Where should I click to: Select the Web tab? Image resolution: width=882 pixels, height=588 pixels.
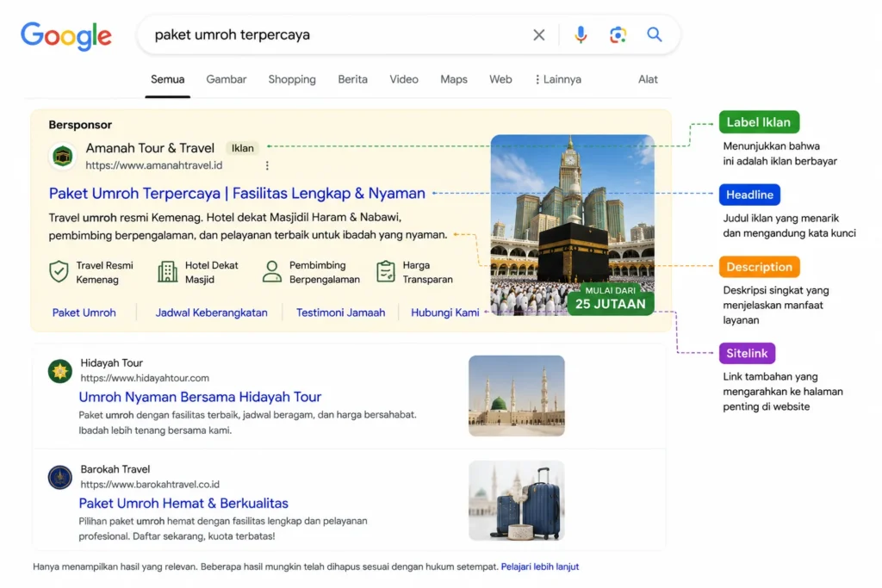tap(500, 79)
